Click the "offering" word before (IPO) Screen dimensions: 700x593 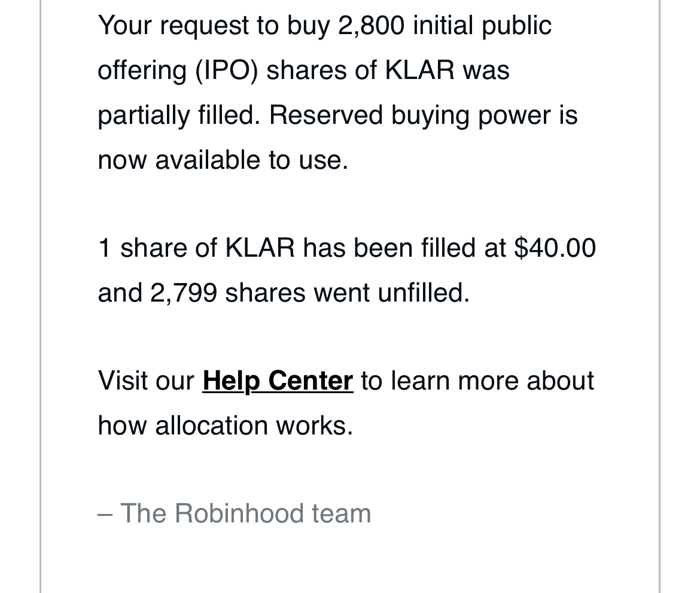coord(142,71)
